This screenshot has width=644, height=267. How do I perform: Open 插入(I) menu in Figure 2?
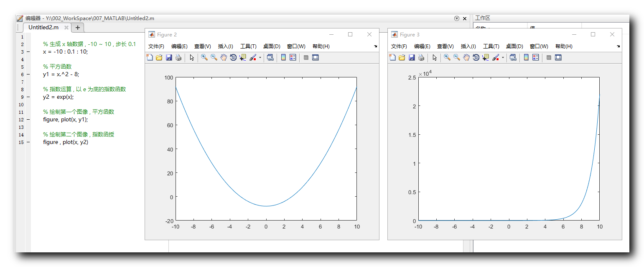tap(225, 46)
